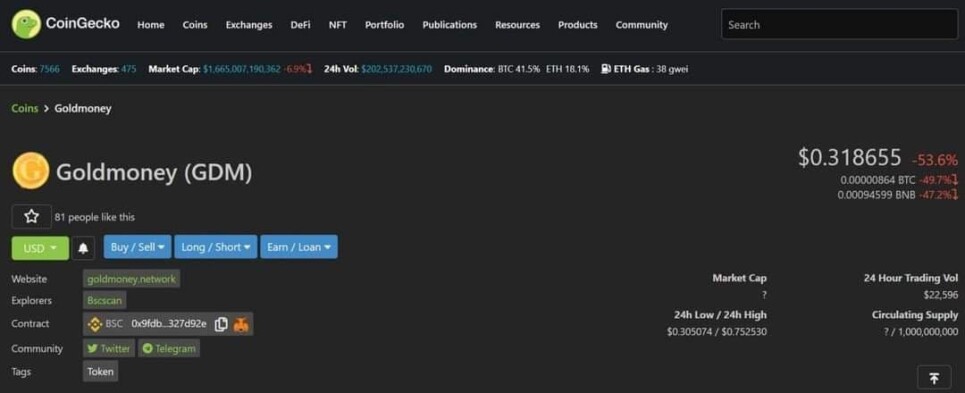The image size is (965, 393).
Task: Click the Token tag
Action: click(100, 371)
